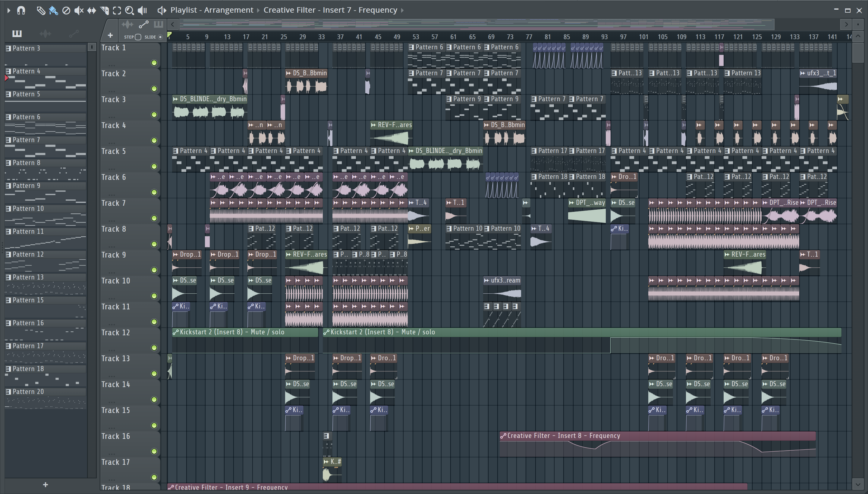The height and width of the screenshot is (494, 868).
Task: Add a new pattern with the bottom plus button
Action: [46, 485]
